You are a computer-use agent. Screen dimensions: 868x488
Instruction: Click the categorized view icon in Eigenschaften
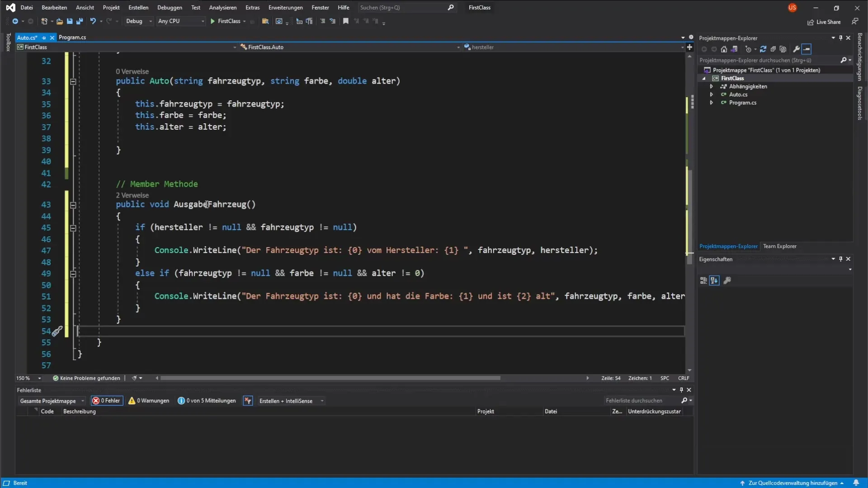[703, 281]
